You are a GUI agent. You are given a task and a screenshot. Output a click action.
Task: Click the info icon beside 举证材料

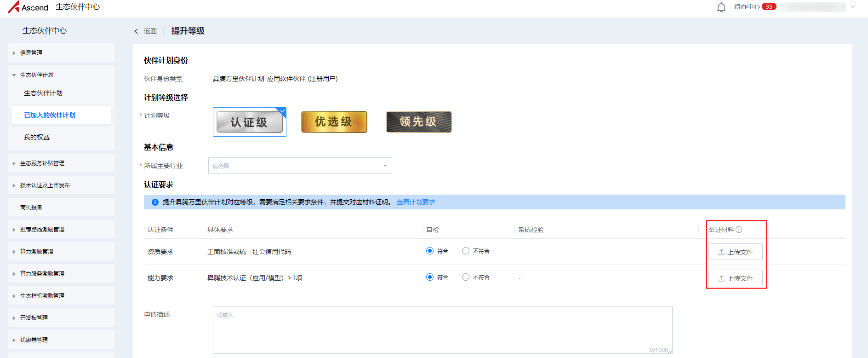(x=739, y=230)
